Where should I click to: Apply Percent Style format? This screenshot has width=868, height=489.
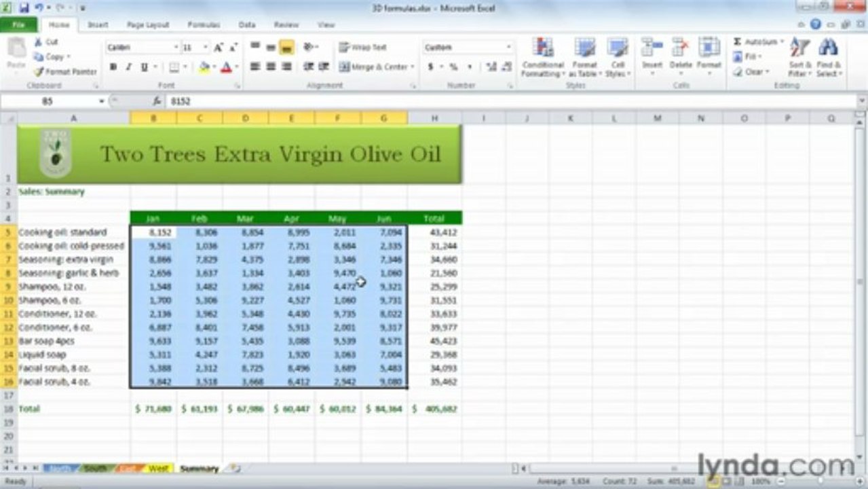click(x=453, y=67)
